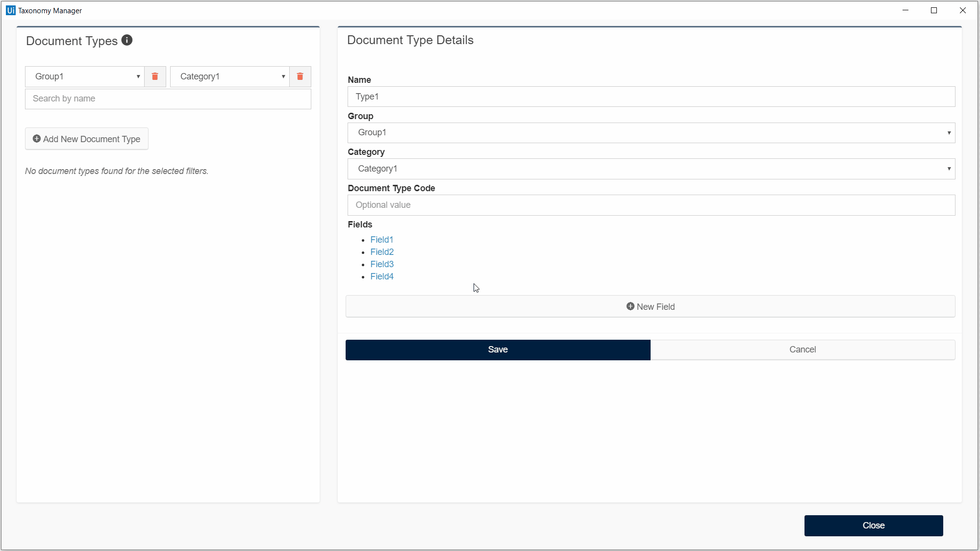Click the UiPath logo in title bar
This screenshot has width=980, height=551.
10,10
